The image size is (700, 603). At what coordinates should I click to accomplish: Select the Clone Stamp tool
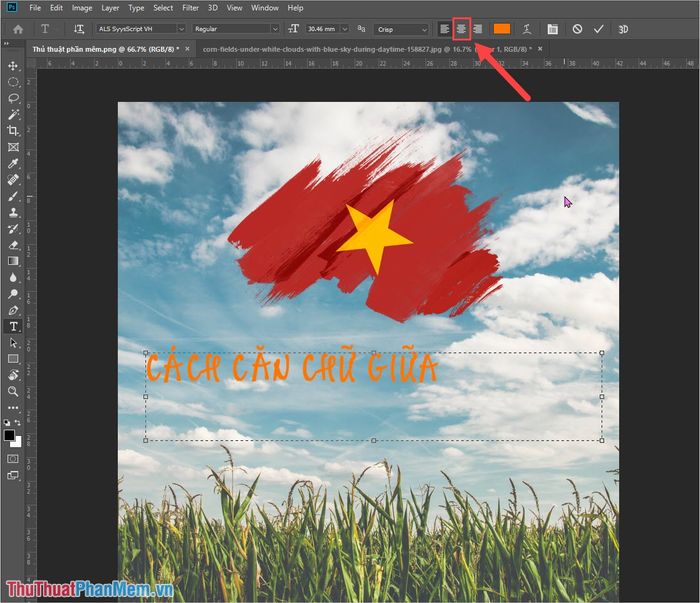13,212
